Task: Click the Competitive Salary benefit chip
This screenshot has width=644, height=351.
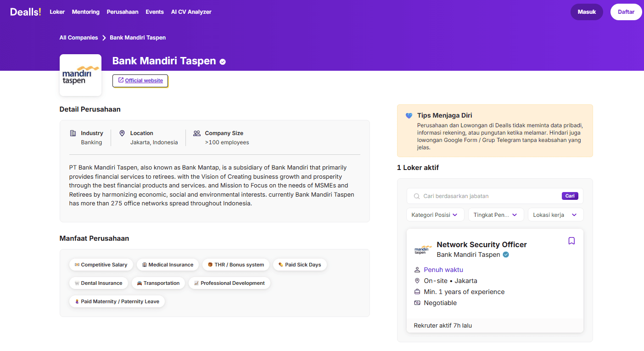Action: coord(101,265)
